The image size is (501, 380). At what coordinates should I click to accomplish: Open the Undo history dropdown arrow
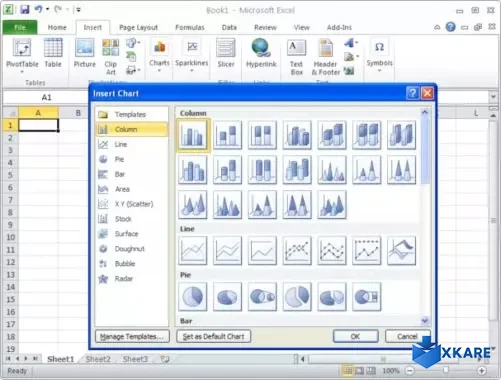(48, 9)
